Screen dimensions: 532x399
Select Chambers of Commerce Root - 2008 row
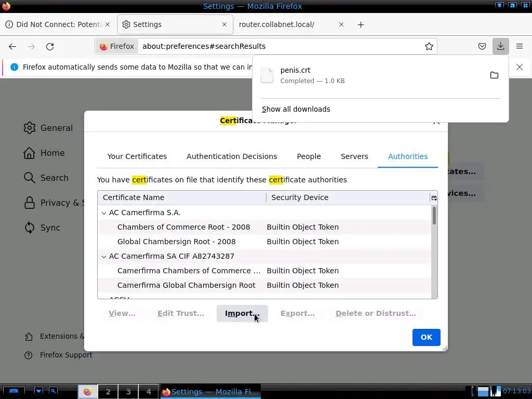click(264, 227)
